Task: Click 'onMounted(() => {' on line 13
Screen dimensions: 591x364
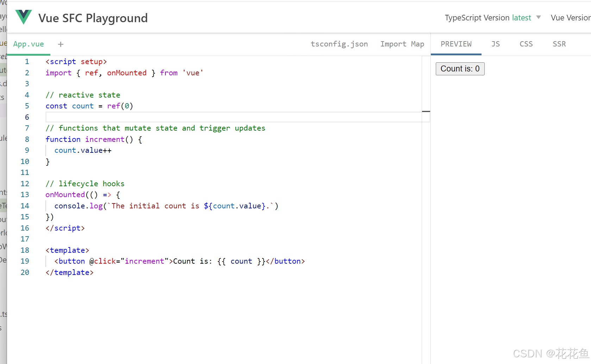Action: (83, 195)
